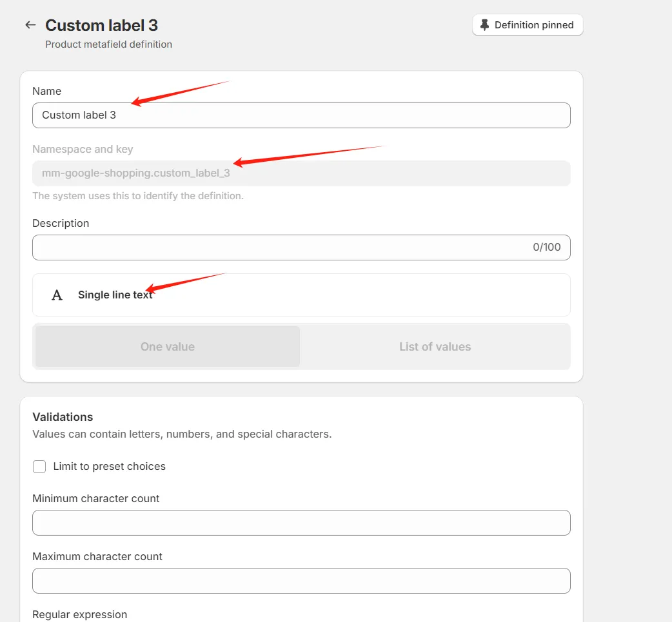The width and height of the screenshot is (672, 622).
Task: Switch to List of values
Action: 435,347
